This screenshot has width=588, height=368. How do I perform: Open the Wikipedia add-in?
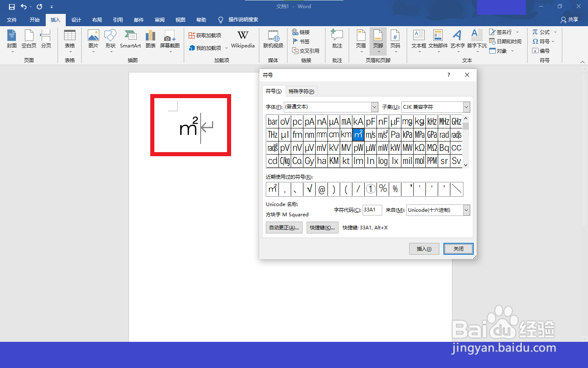point(243,40)
